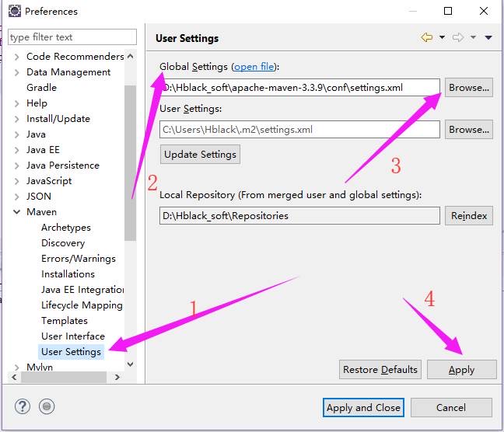Click the tree's vertical scrollbar

pos(130,163)
